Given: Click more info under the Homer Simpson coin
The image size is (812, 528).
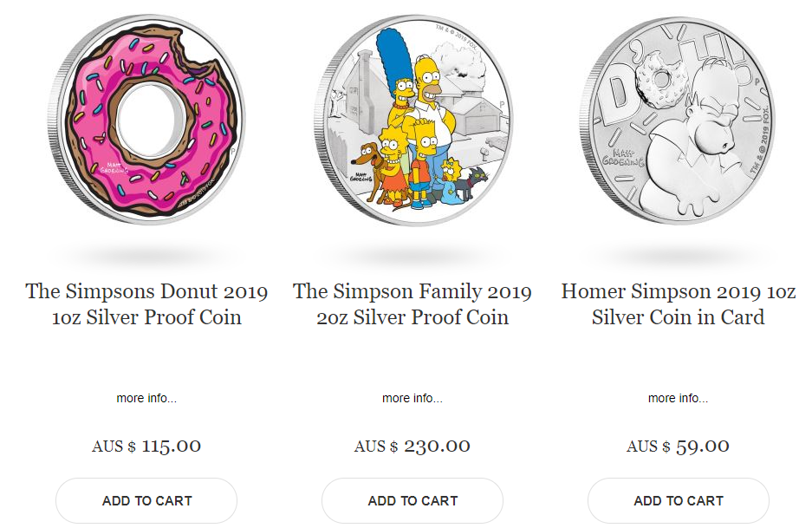Looking at the screenshot, I should click(679, 398).
